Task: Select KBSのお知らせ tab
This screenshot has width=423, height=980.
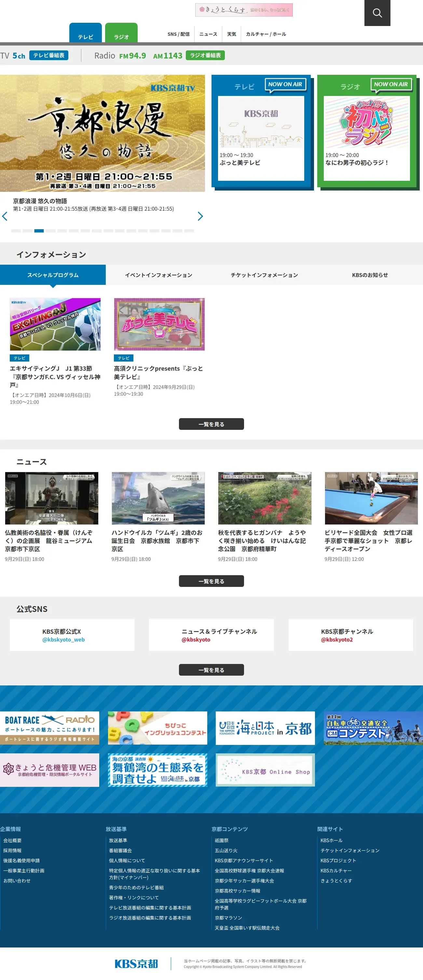Action: point(370,275)
